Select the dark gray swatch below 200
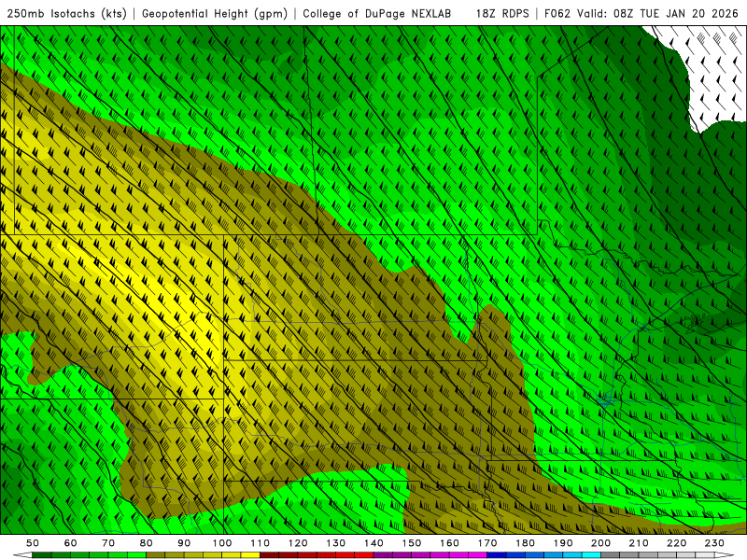 pyautogui.click(x=611, y=555)
